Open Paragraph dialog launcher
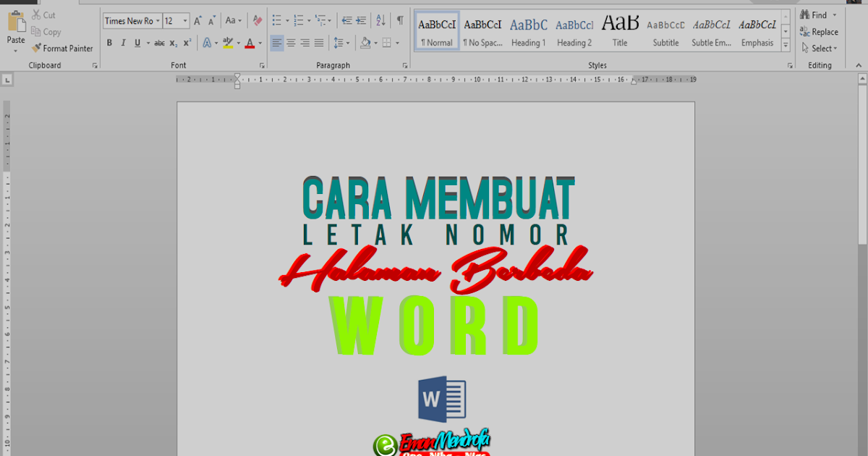This screenshot has width=868, height=456. pos(405,65)
